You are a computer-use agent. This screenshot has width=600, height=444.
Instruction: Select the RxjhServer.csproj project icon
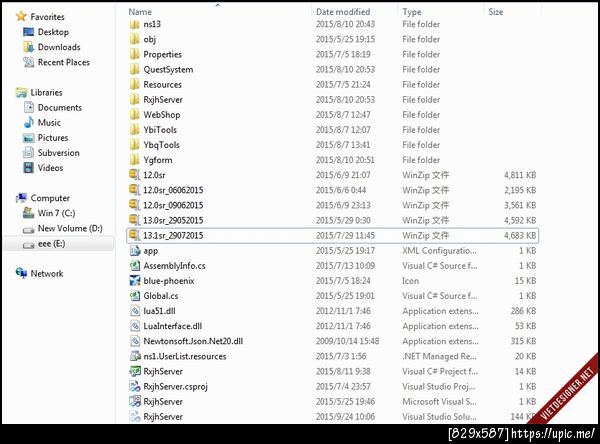(135, 386)
